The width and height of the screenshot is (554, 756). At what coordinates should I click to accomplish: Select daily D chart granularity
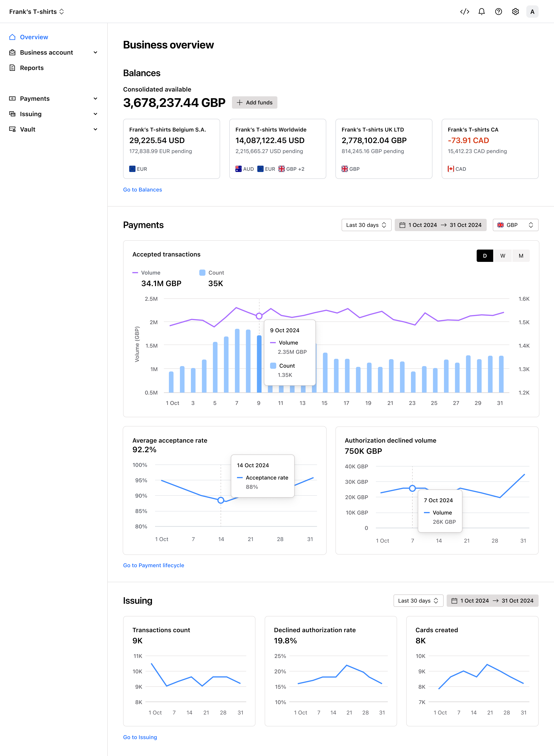click(x=485, y=256)
